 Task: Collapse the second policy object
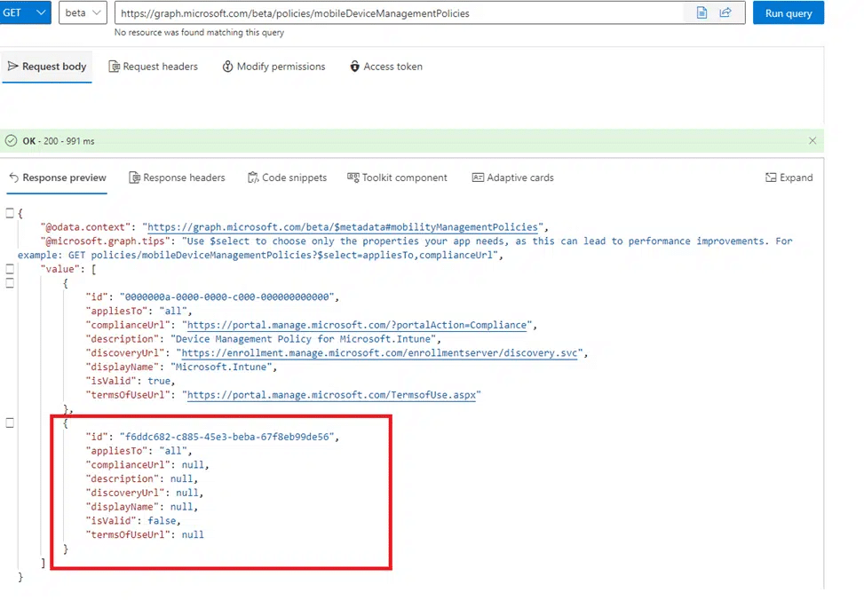pyautogui.click(x=10, y=423)
